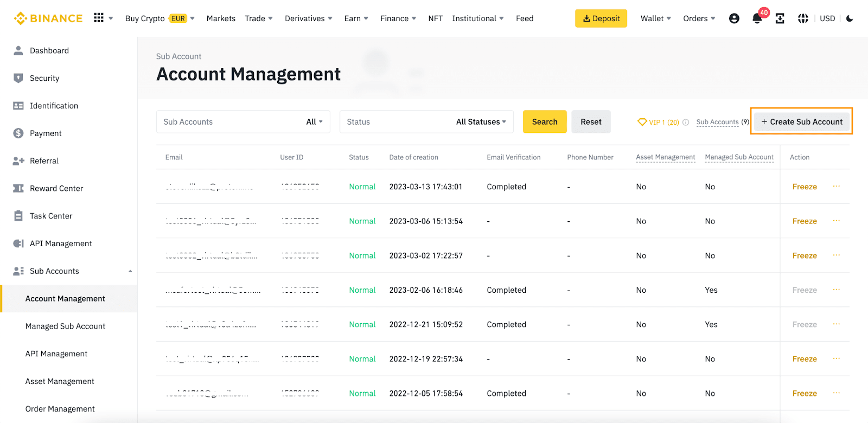Open the Sub Accounts All dropdown
Screen dimensions: 868x423
(x=314, y=122)
